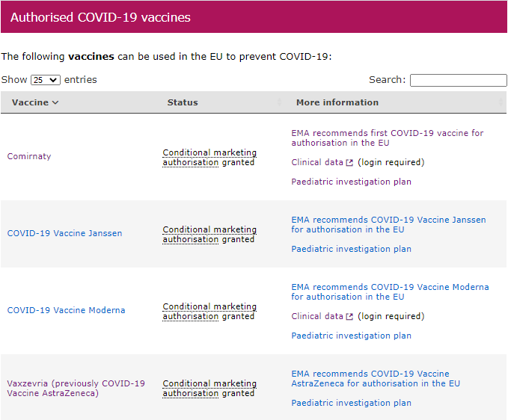The image size is (508, 420).
Task: Open Vaxzevria (previously AstraZeneca) vaccine link
Action: [76, 389]
